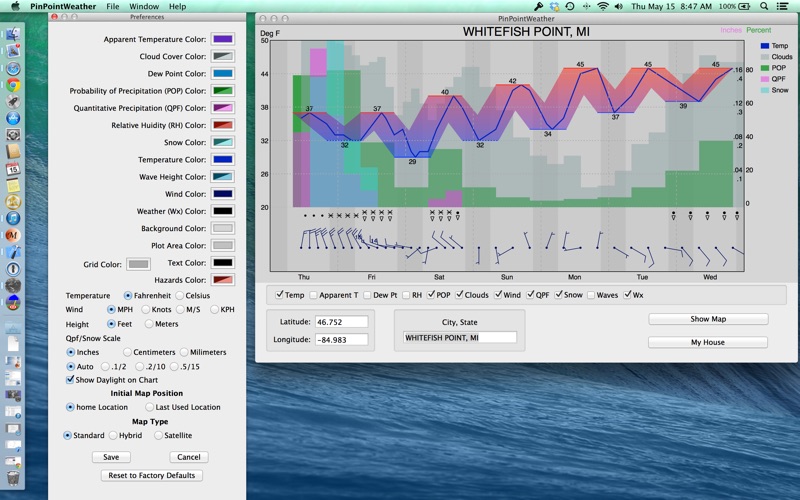The height and width of the screenshot is (500, 800).
Task: Open the File menu
Action: [113, 7]
